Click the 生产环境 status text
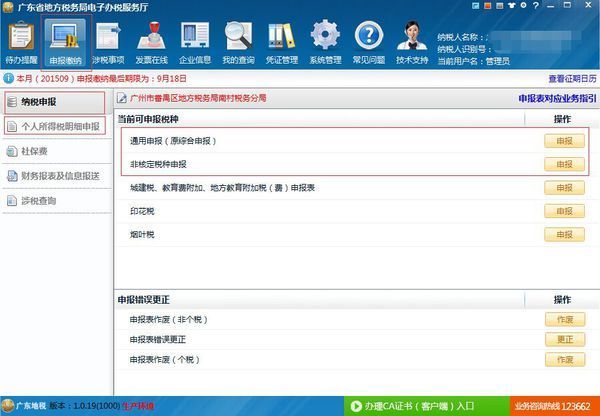 (x=138, y=406)
